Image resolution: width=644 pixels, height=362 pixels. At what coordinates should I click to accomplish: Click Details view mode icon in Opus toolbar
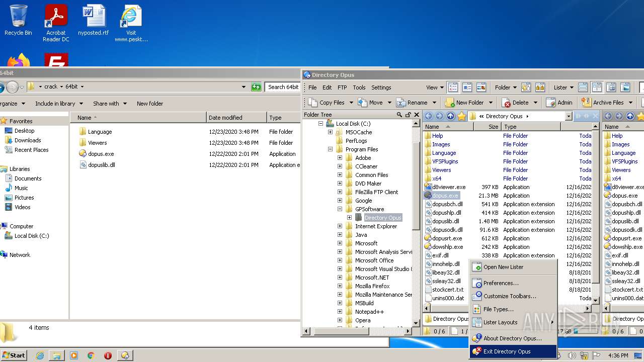point(453,87)
